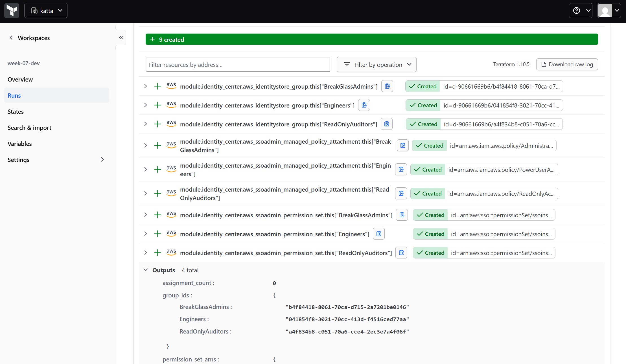Copy address of permission_set BreakGlassAdmins
The image size is (626, 364).
pyautogui.click(x=402, y=215)
